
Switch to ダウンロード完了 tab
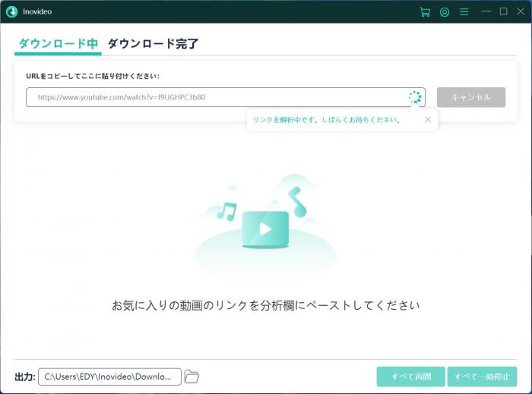click(x=153, y=43)
